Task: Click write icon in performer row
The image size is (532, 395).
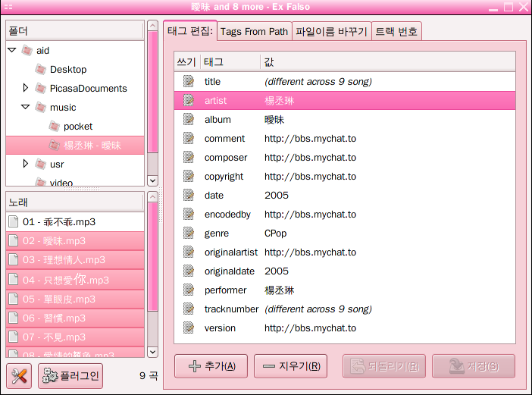Action: pos(188,290)
